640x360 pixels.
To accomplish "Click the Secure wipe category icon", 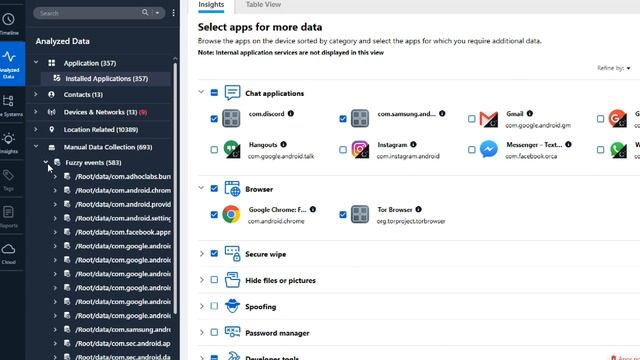I will pyautogui.click(x=232, y=254).
